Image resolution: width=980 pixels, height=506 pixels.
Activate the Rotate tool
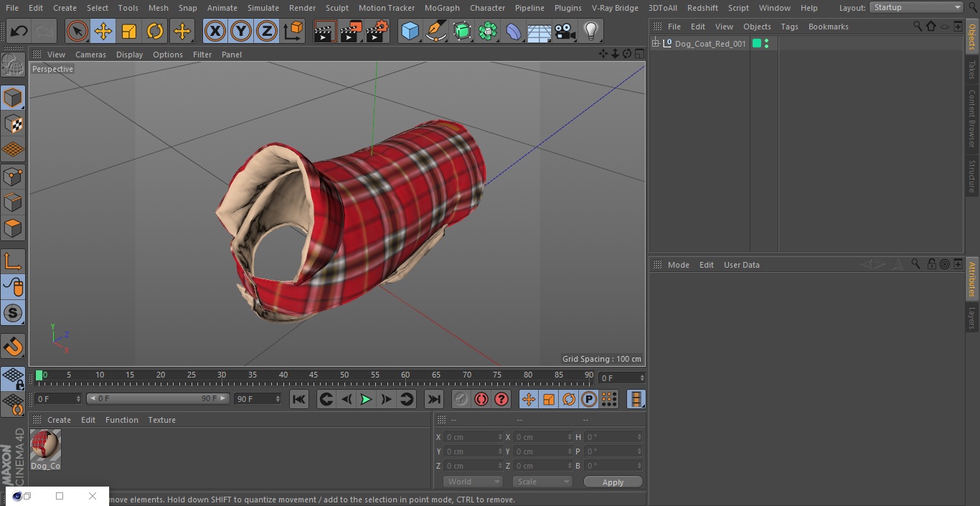click(155, 32)
